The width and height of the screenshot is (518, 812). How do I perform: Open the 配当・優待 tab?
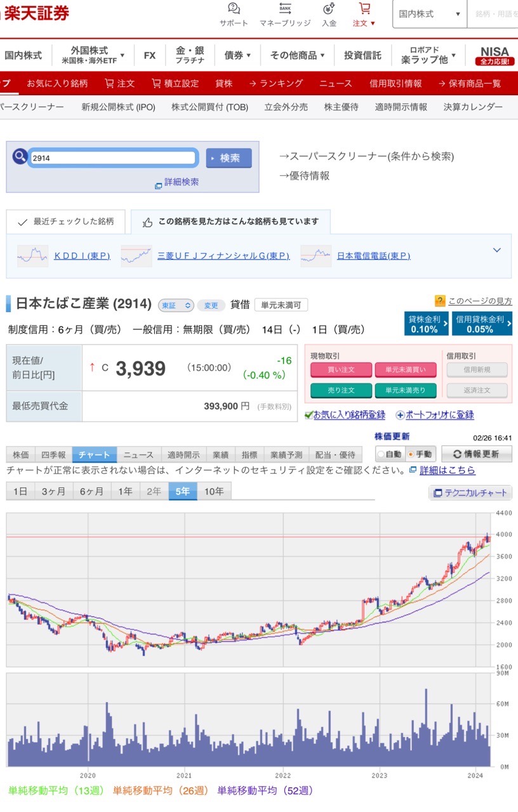pyautogui.click(x=335, y=455)
